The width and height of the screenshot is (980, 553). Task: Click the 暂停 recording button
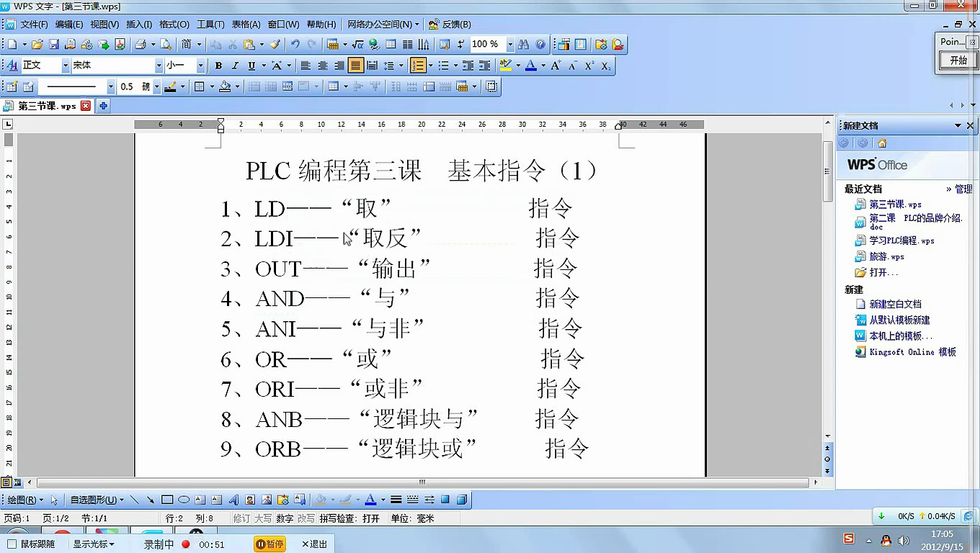[268, 544]
